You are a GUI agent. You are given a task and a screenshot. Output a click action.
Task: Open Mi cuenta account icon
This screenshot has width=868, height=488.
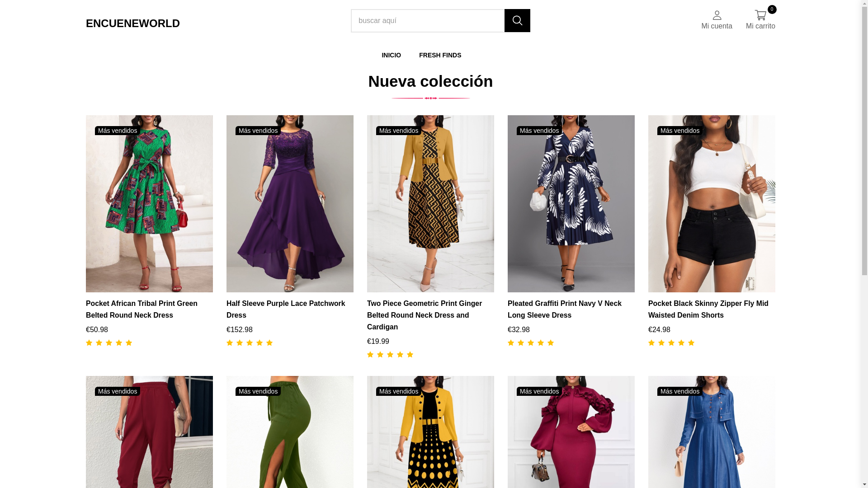[x=717, y=20]
